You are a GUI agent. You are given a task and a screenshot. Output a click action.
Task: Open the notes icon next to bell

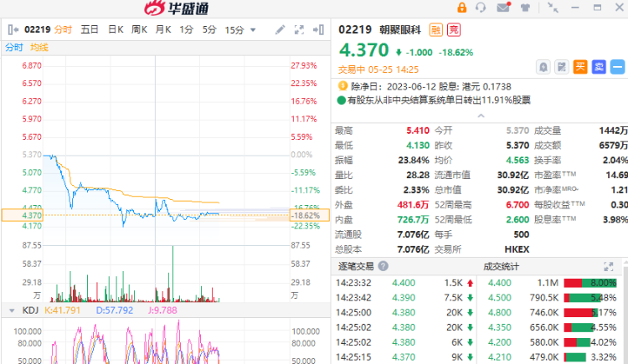(x=562, y=67)
